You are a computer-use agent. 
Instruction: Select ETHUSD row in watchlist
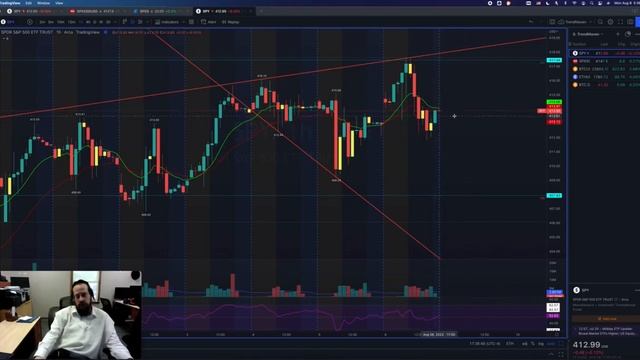[x=605, y=77]
